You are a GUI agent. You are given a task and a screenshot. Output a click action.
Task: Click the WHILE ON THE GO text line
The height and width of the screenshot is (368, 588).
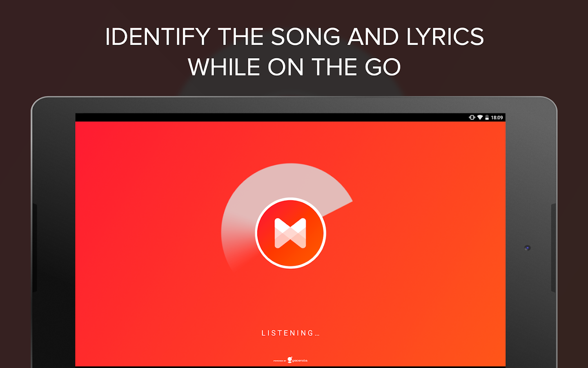click(294, 67)
